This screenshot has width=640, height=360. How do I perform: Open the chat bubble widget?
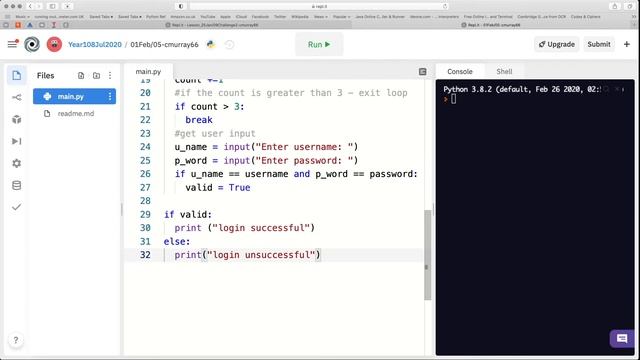point(622,338)
